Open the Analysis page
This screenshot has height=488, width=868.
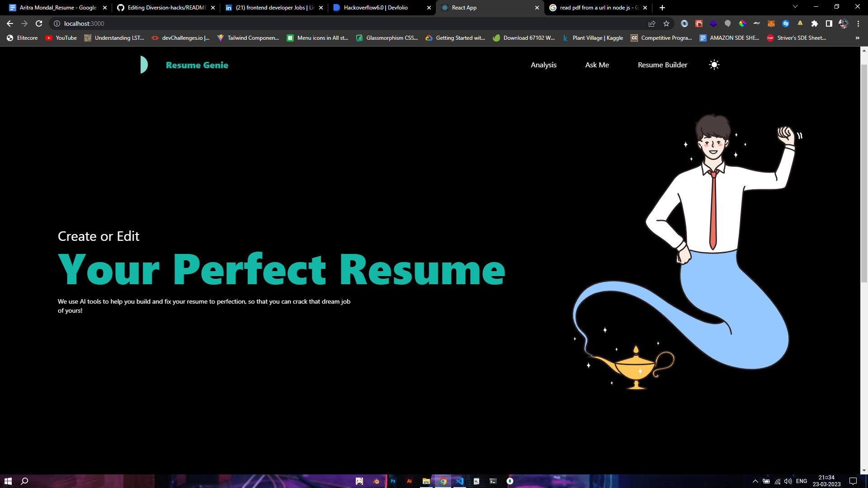coord(543,65)
